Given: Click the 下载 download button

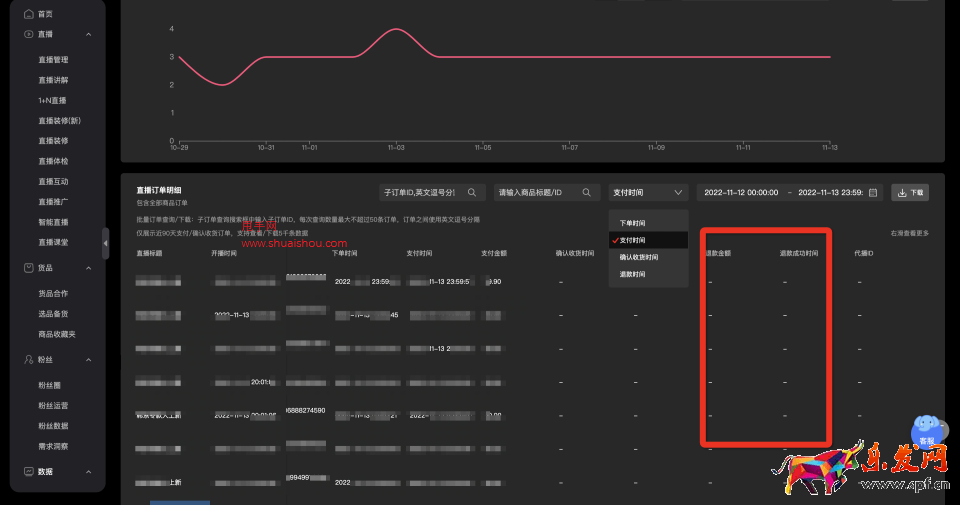Looking at the screenshot, I should [x=910, y=192].
